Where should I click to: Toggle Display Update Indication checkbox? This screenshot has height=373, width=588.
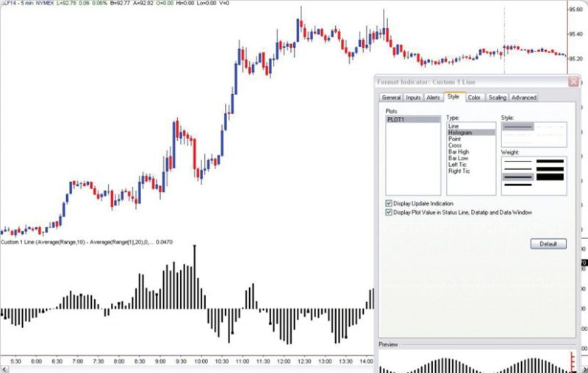tap(389, 203)
